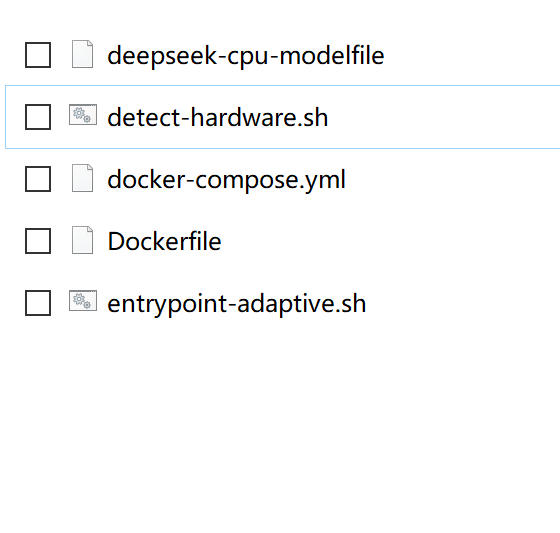Toggle the entrypoint-adaptive.sh checkbox
This screenshot has height=533, width=560.
38,303
